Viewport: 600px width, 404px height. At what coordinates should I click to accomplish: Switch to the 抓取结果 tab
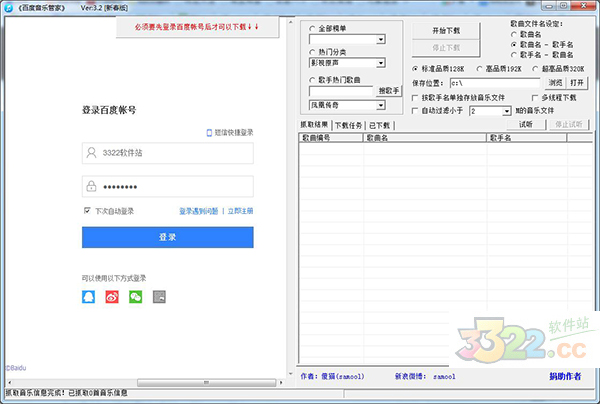tap(314, 125)
